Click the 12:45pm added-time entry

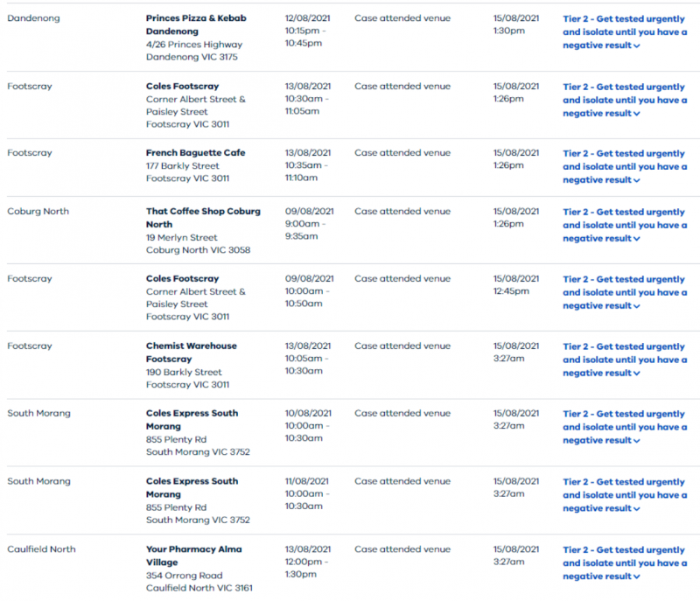click(509, 292)
